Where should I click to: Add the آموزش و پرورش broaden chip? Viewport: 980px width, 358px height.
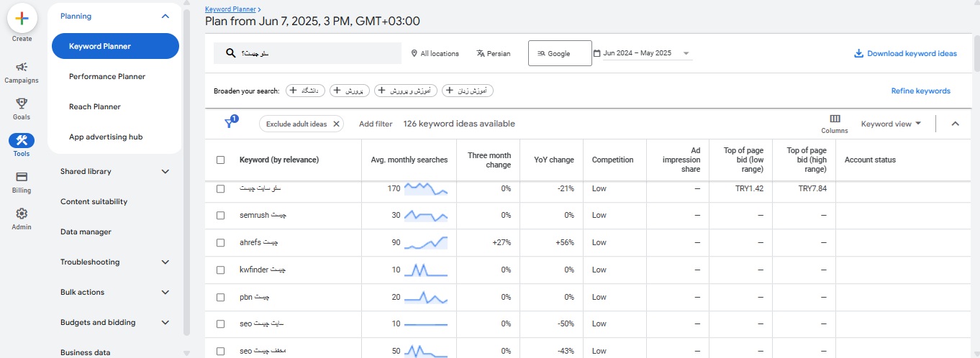[406, 91]
